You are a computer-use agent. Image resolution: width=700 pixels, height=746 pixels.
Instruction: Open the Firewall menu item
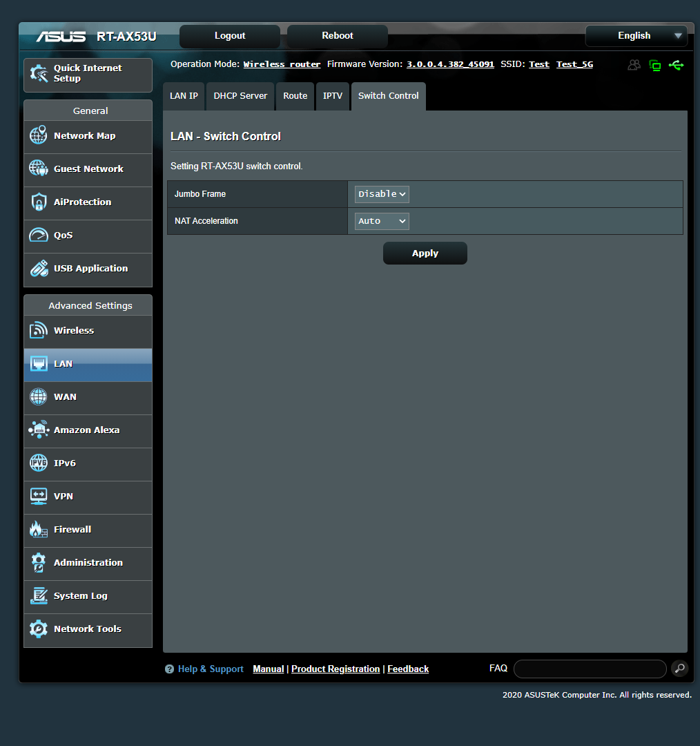coord(88,530)
